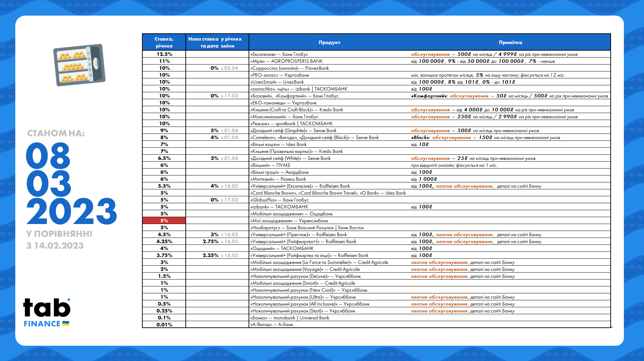Select «Миттєвий» — Piraeus Bank product
This screenshot has width=644, height=361.
(x=278, y=179)
